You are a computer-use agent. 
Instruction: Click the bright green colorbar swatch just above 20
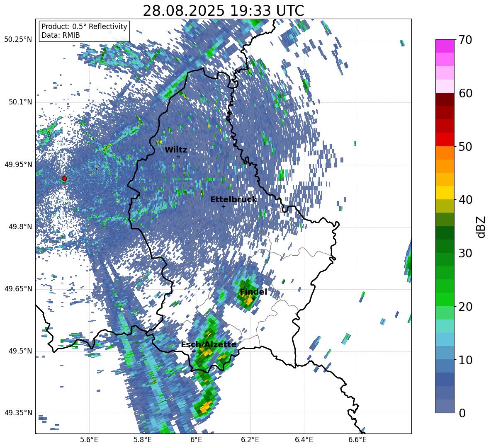[x=445, y=299]
